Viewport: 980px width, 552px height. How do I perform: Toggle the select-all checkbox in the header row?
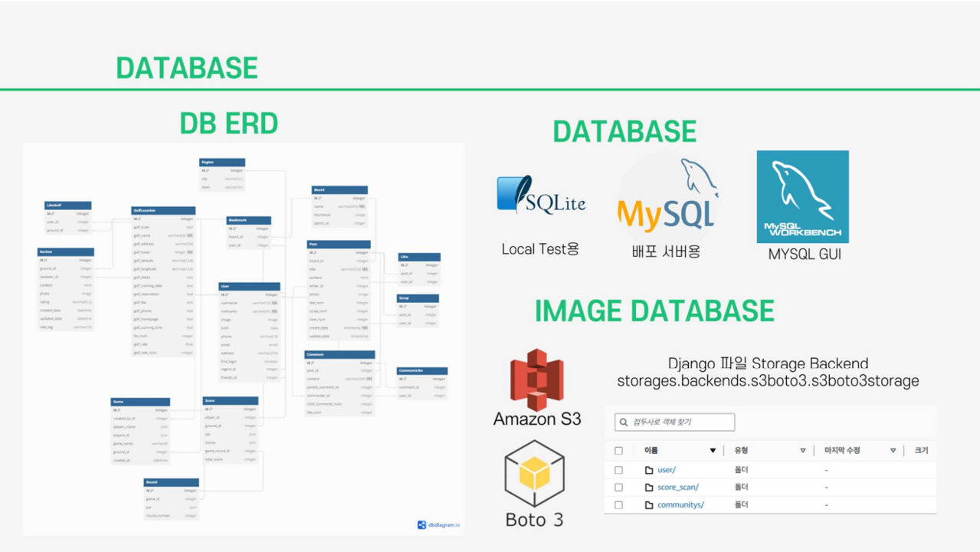pyautogui.click(x=618, y=450)
